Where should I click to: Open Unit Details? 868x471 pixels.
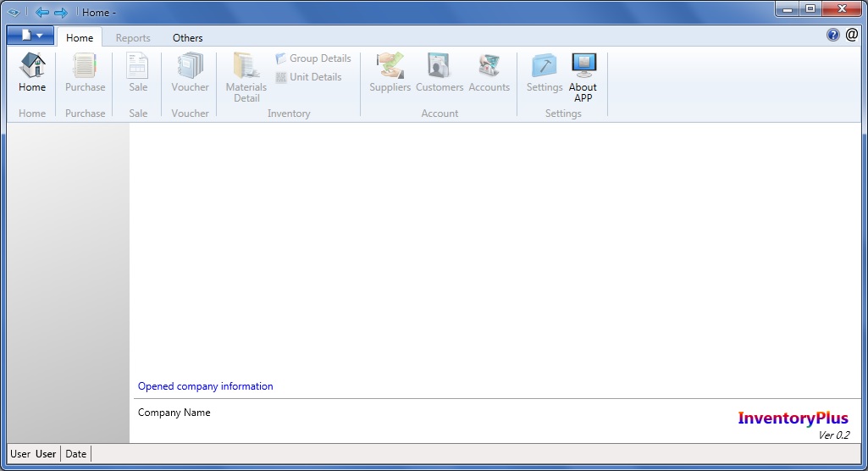pos(308,77)
